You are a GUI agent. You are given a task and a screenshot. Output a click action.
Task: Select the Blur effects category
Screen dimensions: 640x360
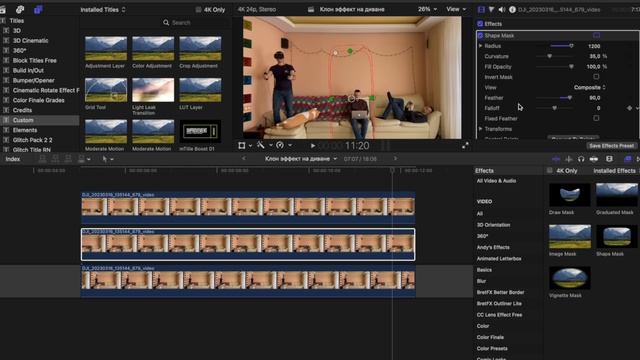pos(481,281)
